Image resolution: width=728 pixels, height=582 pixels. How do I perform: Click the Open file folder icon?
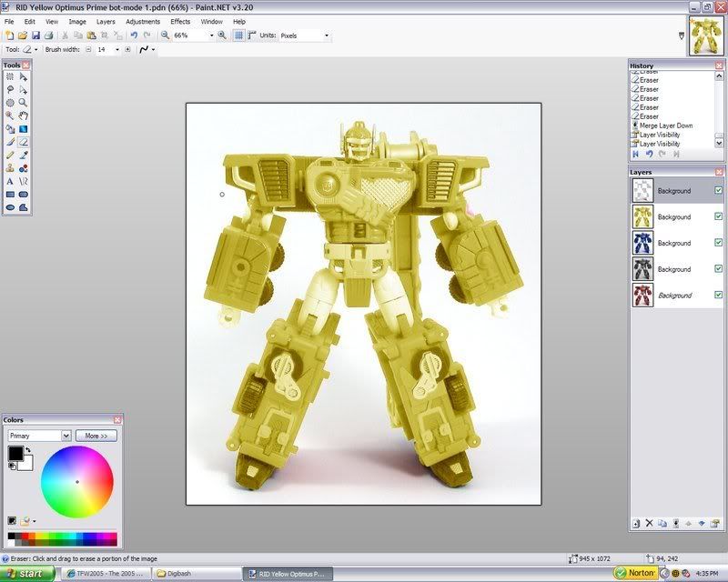coord(22,35)
